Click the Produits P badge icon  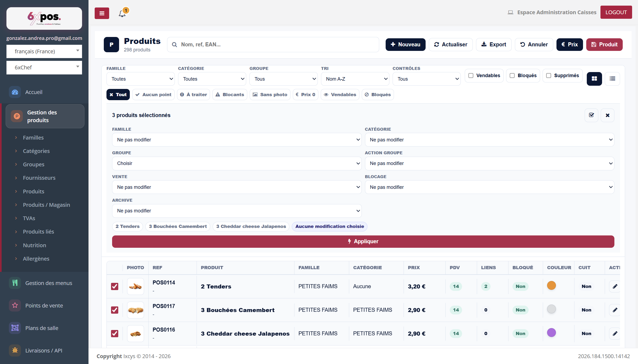[x=111, y=44]
